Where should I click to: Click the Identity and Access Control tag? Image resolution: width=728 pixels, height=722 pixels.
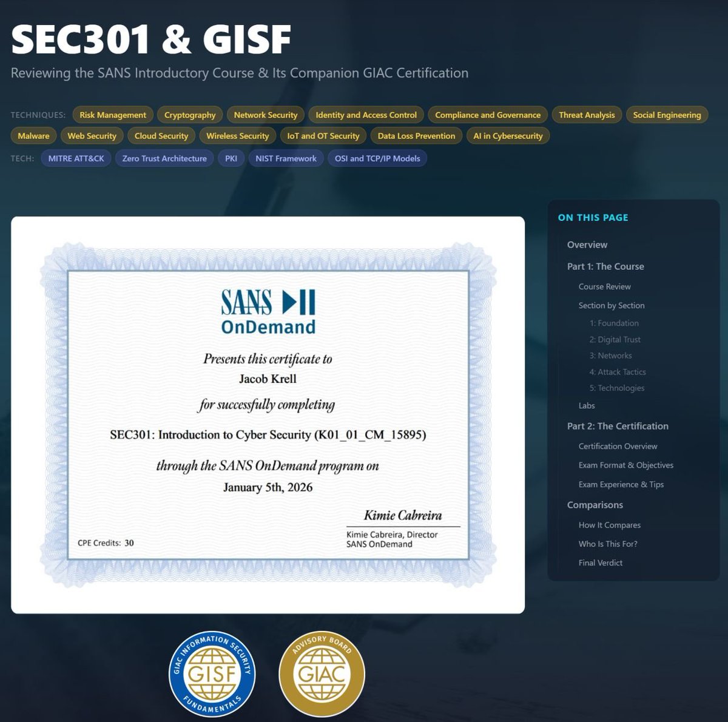pos(366,115)
